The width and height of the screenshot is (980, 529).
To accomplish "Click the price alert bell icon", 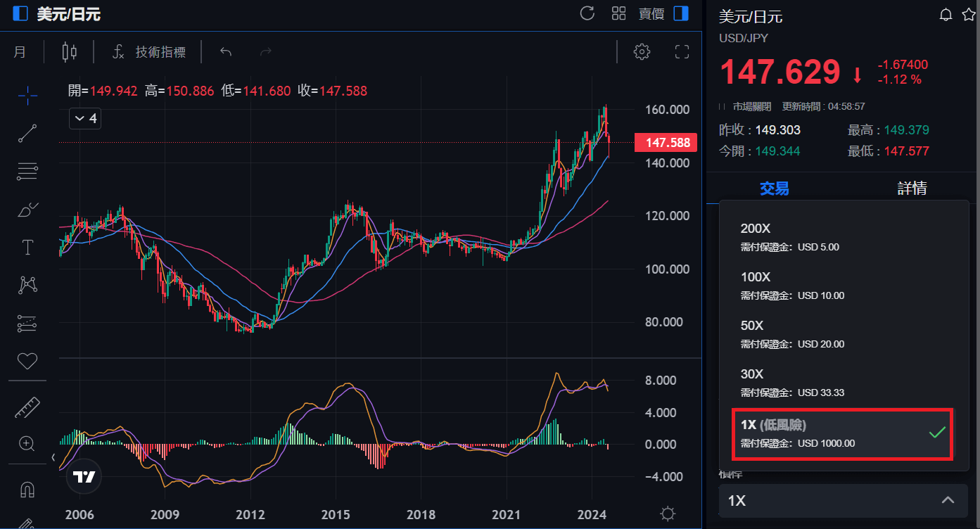I will pos(946,15).
